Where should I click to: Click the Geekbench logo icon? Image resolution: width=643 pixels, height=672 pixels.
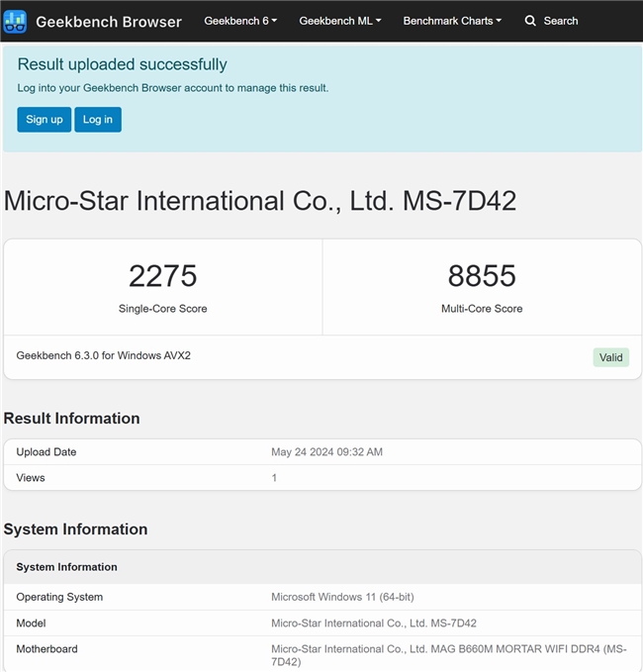point(15,21)
